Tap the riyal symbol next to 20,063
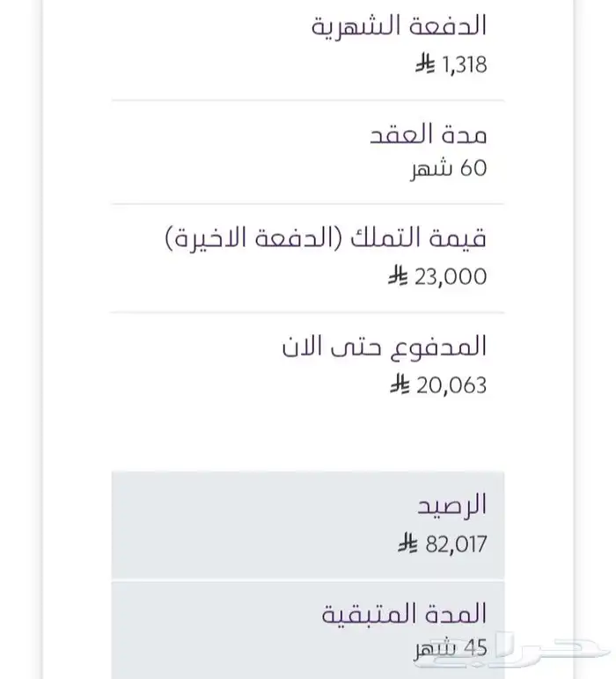Viewport: 616px width, 679px height. (x=400, y=385)
